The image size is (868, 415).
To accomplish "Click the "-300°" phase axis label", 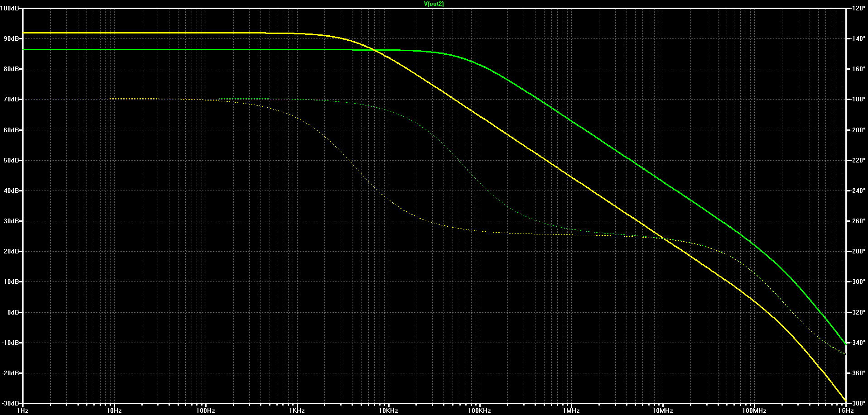I will point(858,281).
